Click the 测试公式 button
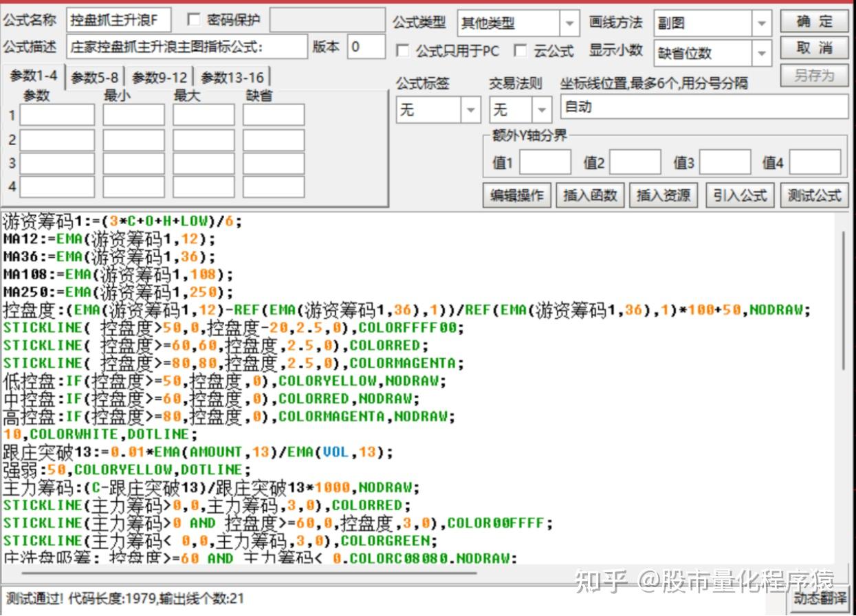 (x=814, y=195)
